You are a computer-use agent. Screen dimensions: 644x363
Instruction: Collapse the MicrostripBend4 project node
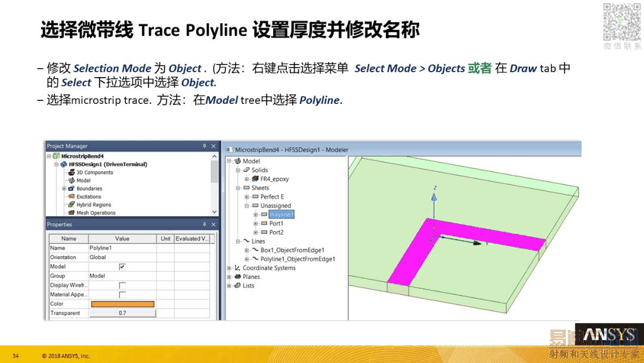click(x=49, y=156)
